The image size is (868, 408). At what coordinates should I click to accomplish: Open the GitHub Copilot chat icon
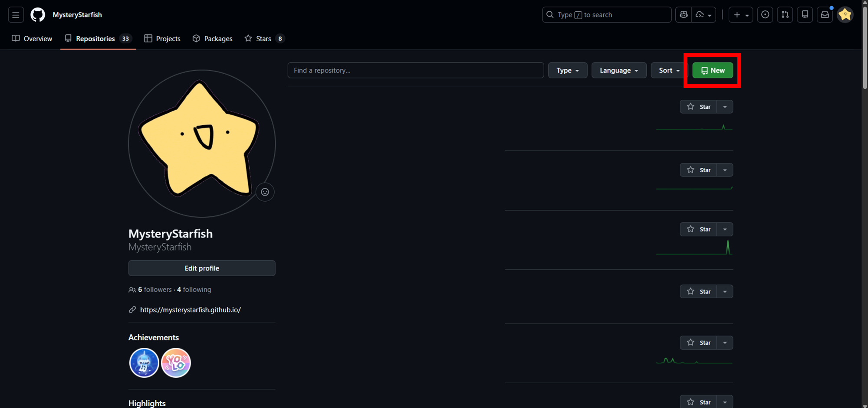[684, 15]
